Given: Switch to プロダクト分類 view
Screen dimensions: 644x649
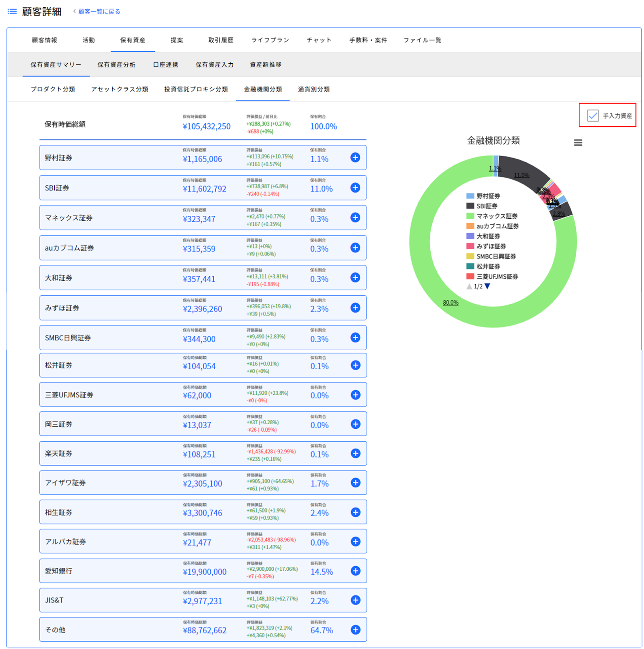Looking at the screenshot, I should 53,89.
